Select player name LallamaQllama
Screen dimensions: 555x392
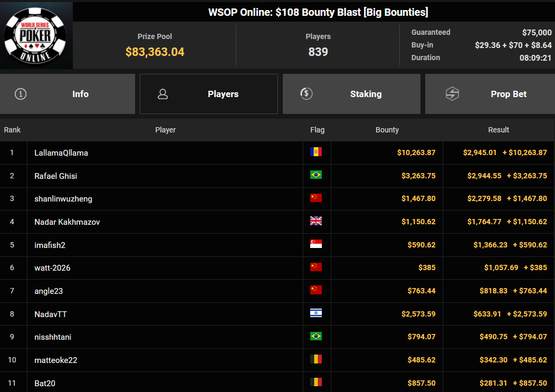click(x=61, y=153)
